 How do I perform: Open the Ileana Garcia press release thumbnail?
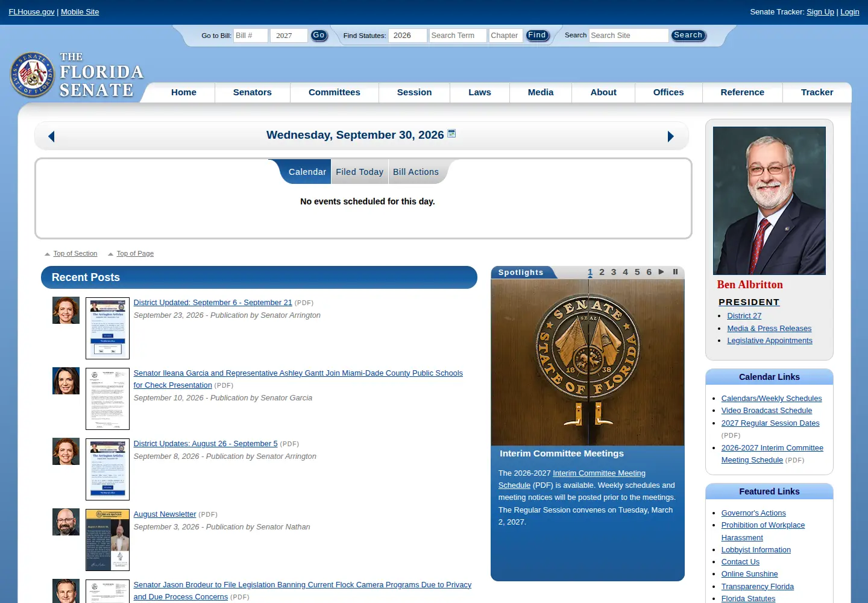pos(107,399)
